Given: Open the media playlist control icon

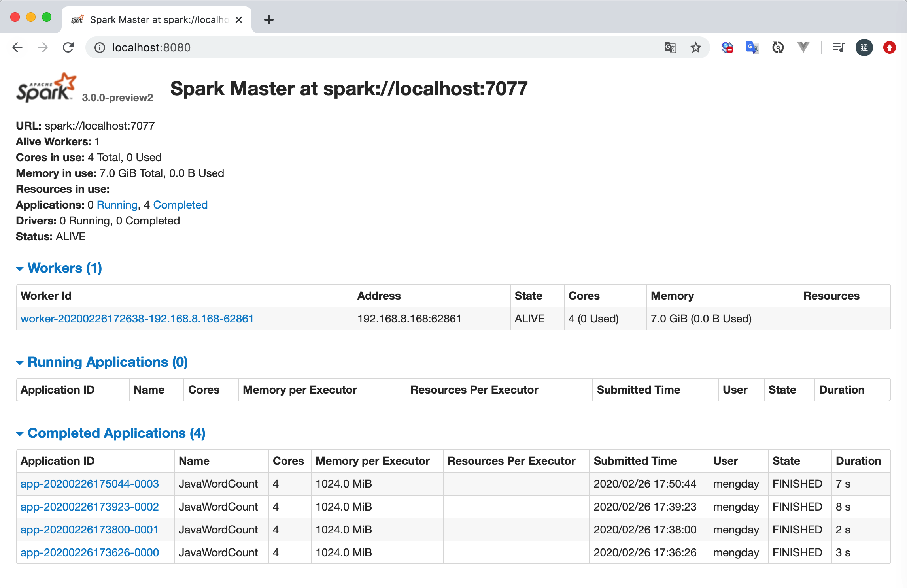Looking at the screenshot, I should pyautogui.click(x=838, y=47).
